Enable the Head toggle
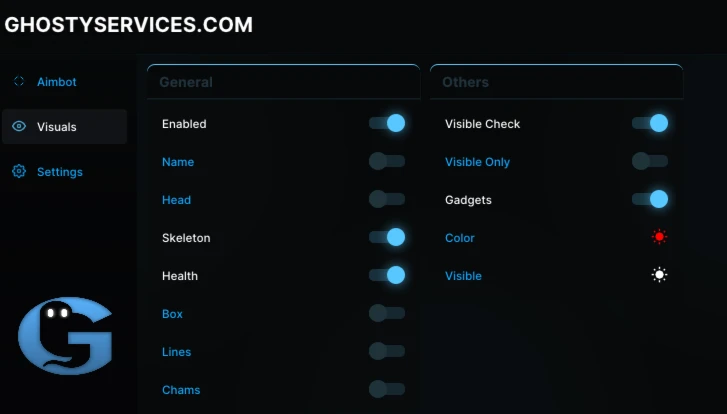This screenshot has width=727, height=414. tap(387, 199)
